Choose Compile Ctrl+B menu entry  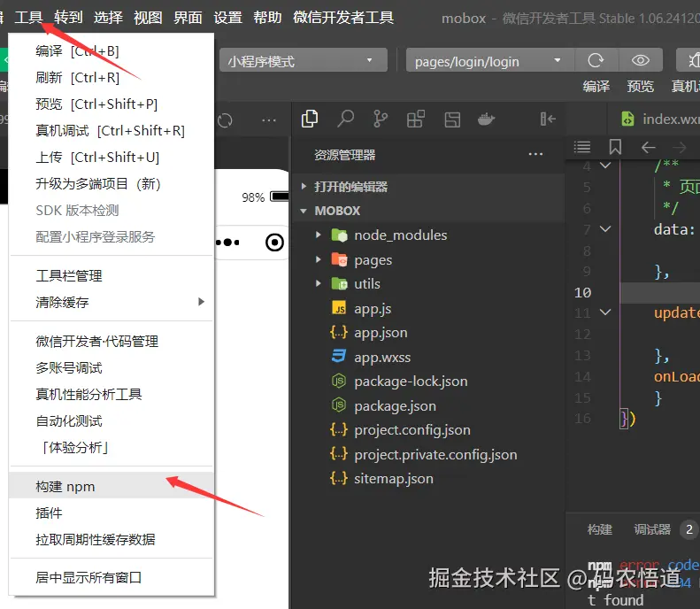[x=112, y=51]
